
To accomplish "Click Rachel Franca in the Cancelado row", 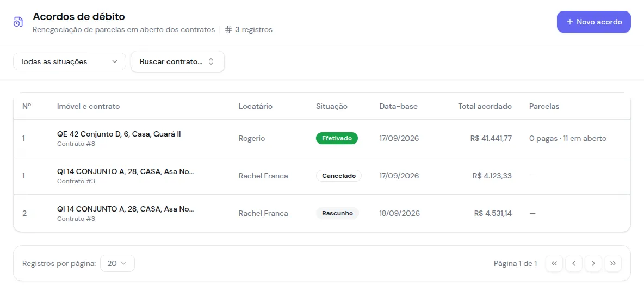I will point(263,176).
